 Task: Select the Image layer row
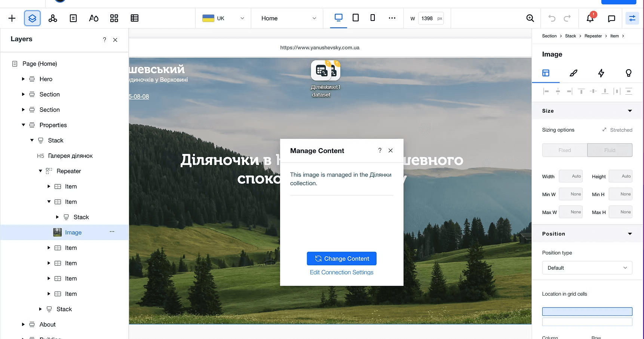[x=64, y=232]
